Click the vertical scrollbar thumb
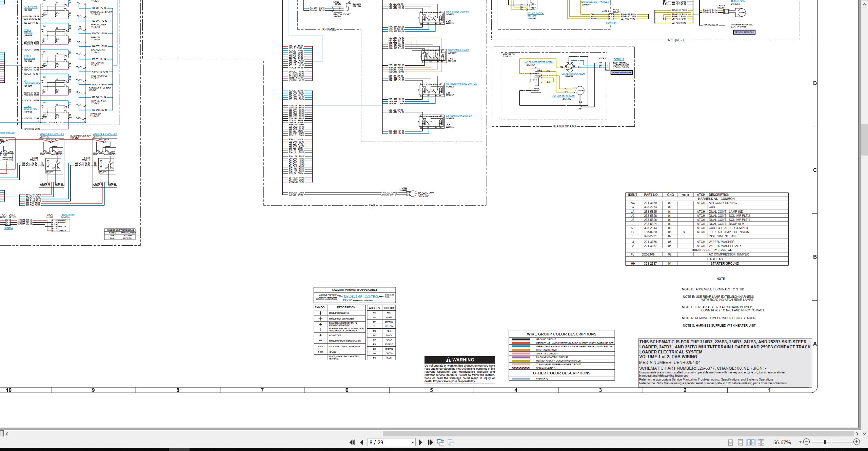 click(x=865, y=140)
